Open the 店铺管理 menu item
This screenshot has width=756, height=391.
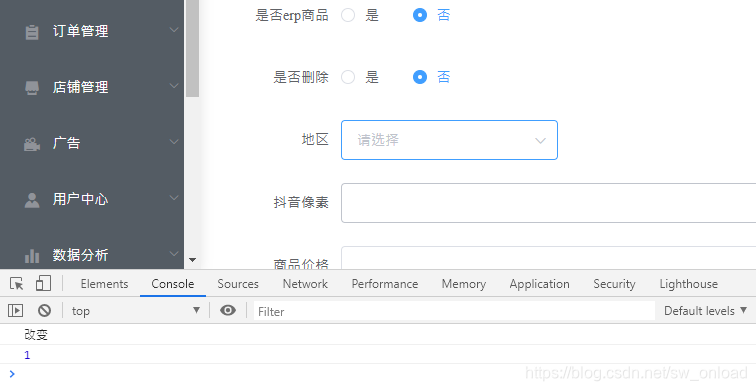click(92, 88)
